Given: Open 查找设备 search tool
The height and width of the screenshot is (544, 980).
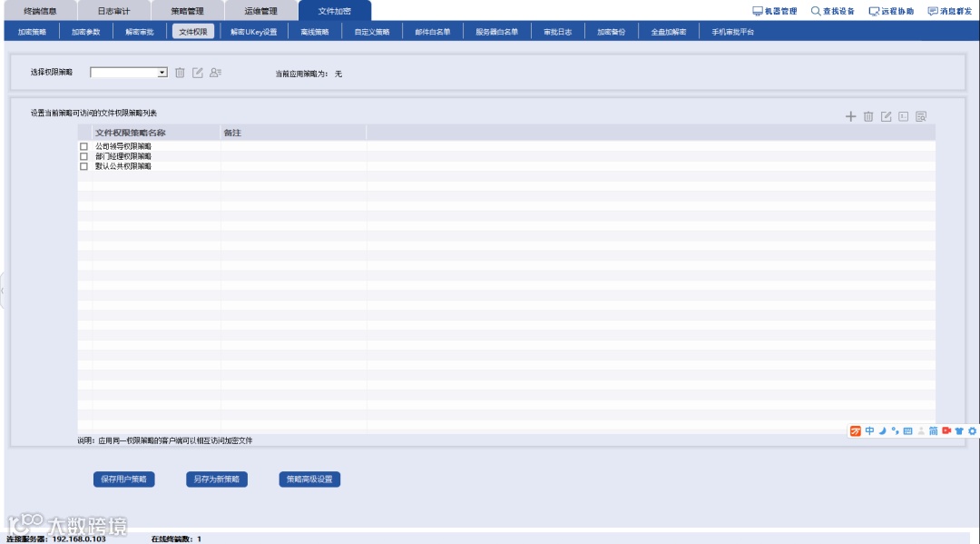Looking at the screenshot, I should (x=832, y=11).
